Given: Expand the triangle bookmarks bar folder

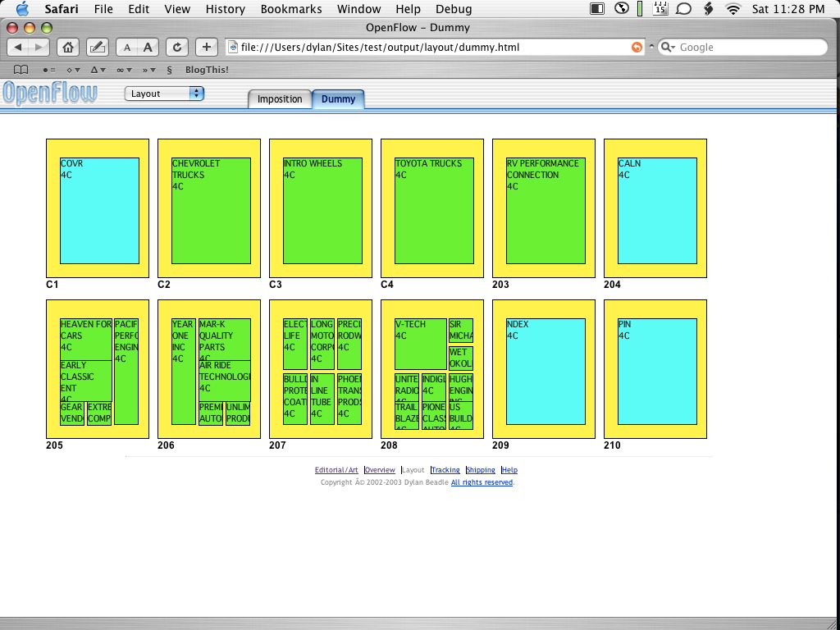Looking at the screenshot, I should [x=98, y=70].
